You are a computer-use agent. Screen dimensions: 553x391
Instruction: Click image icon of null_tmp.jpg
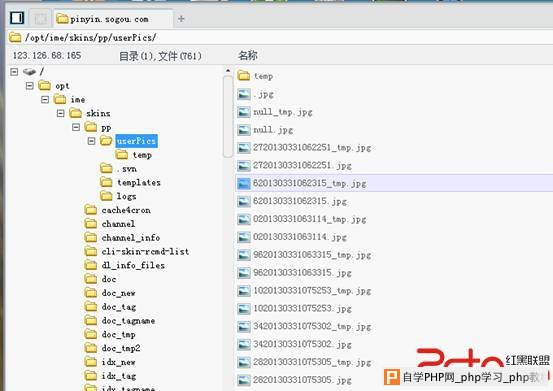pyautogui.click(x=244, y=112)
